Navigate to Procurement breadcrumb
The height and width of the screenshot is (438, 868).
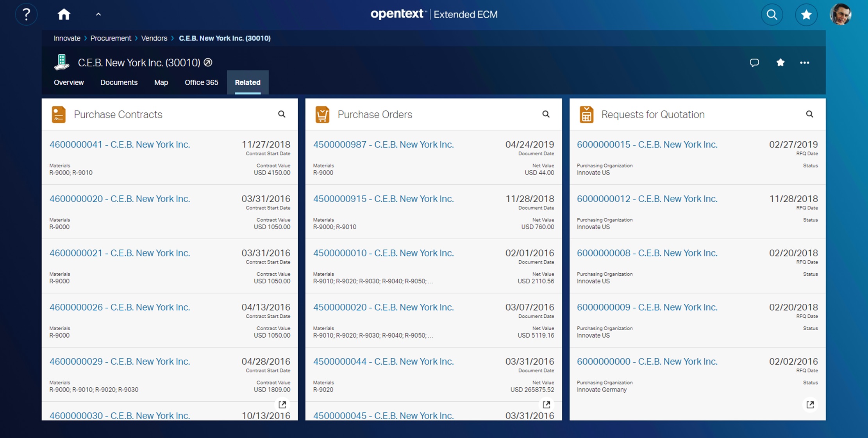pos(111,38)
